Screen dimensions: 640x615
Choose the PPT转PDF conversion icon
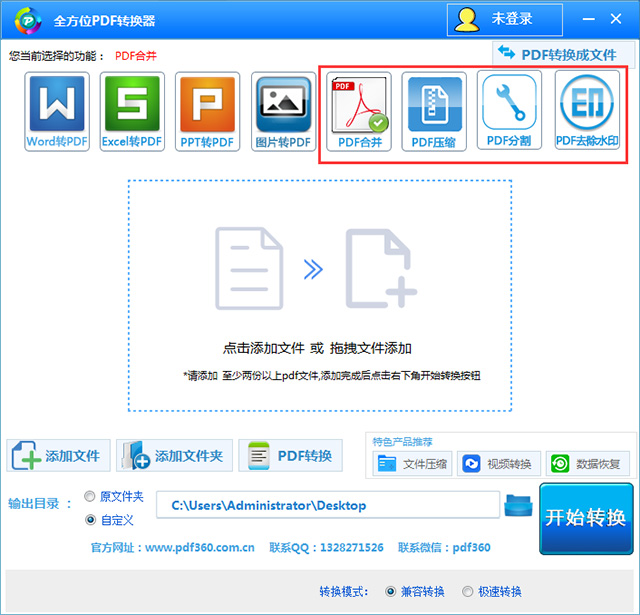(207, 111)
